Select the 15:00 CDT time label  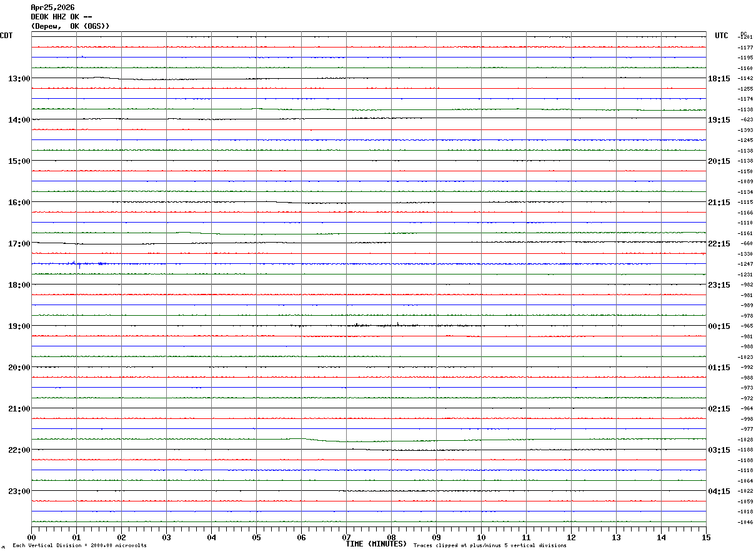click(19, 161)
